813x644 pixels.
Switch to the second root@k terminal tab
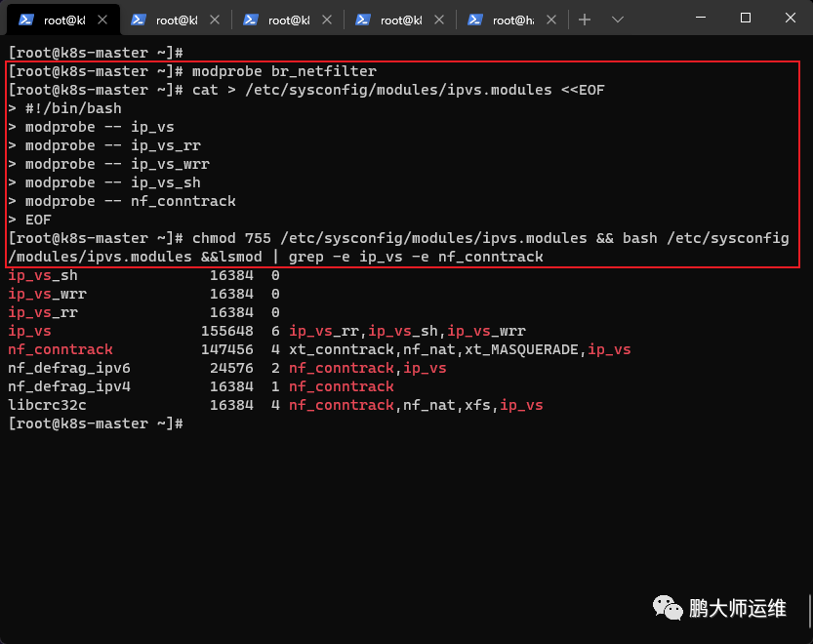coord(176,20)
